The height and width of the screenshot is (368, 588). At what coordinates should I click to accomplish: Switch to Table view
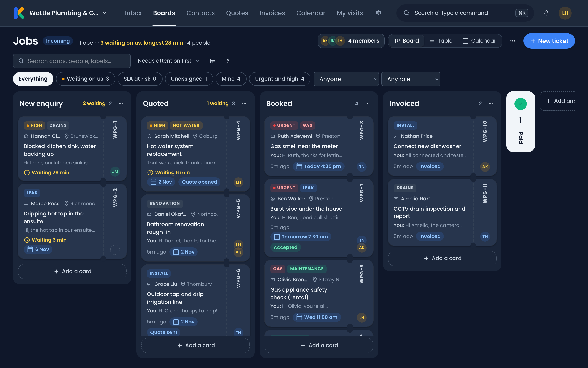[441, 41]
